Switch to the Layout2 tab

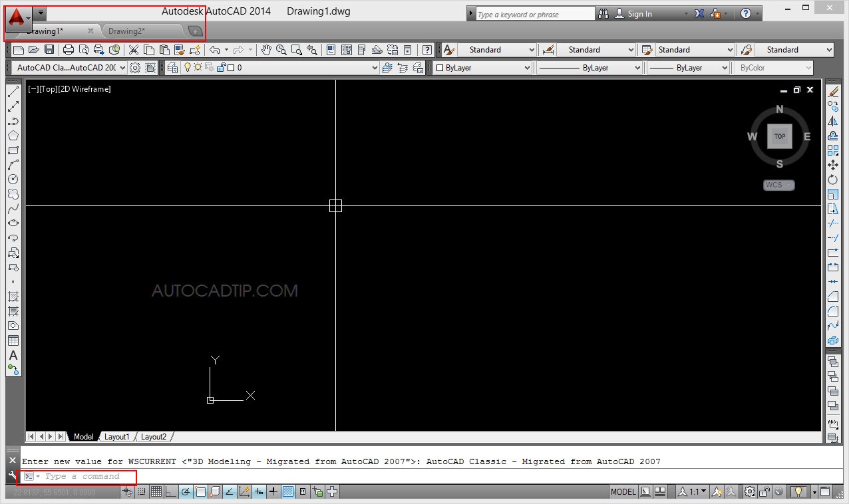pyautogui.click(x=154, y=437)
